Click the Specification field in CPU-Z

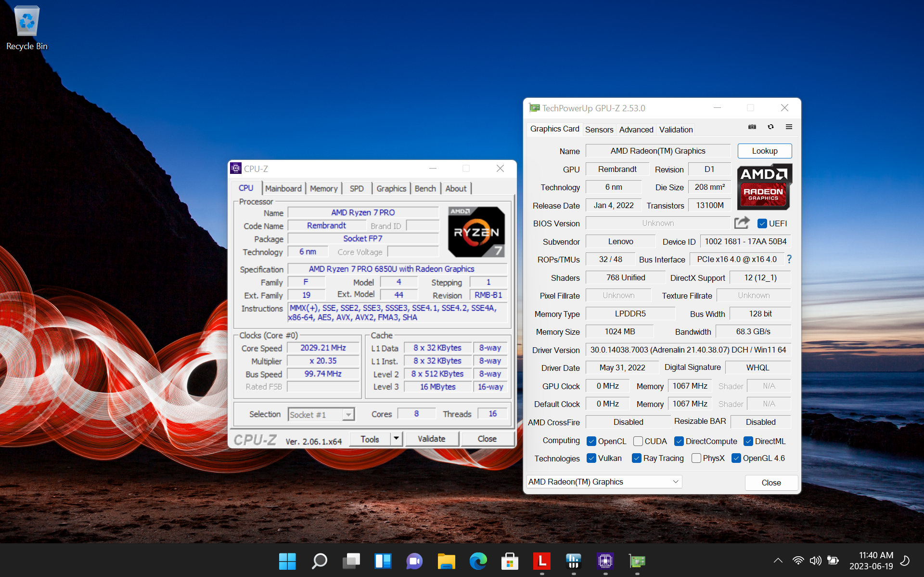[x=398, y=269]
